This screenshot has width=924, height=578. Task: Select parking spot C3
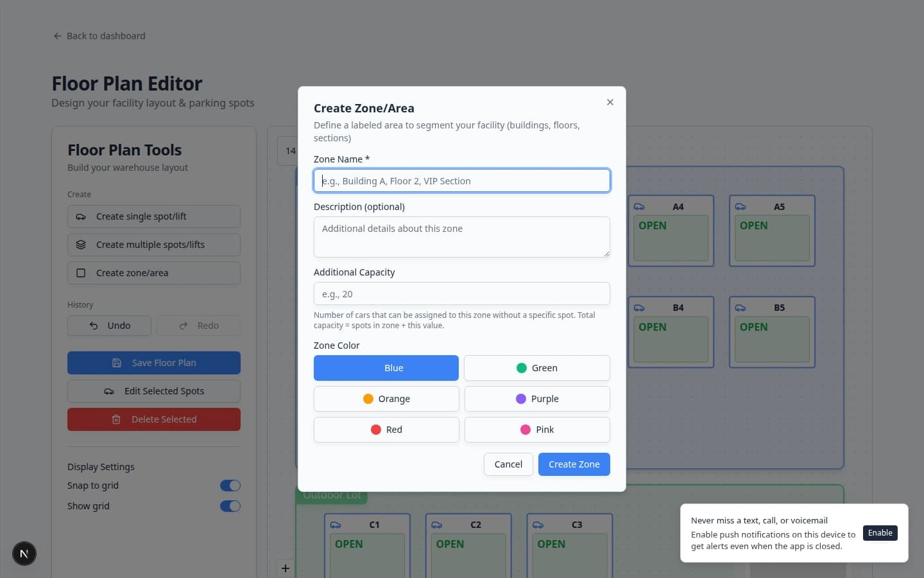click(x=570, y=546)
